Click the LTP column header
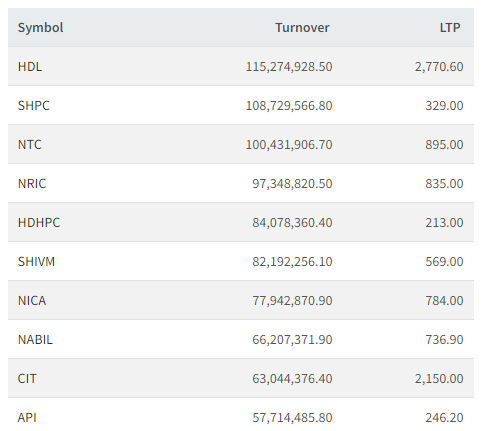This screenshot has height=431, width=483. [x=450, y=28]
